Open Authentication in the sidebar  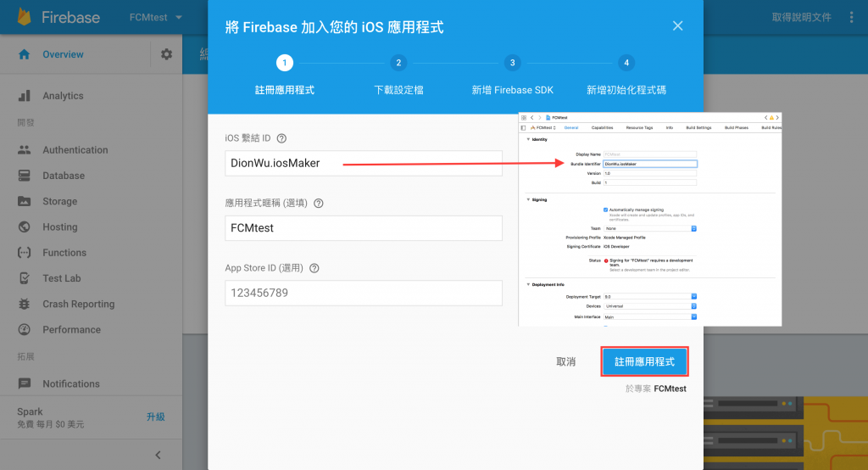pyautogui.click(x=75, y=149)
